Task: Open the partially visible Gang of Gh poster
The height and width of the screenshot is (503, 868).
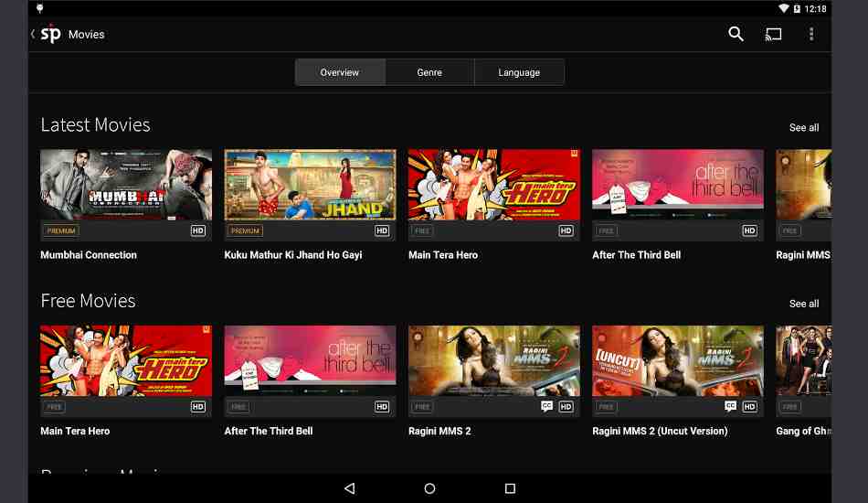Action: point(803,360)
